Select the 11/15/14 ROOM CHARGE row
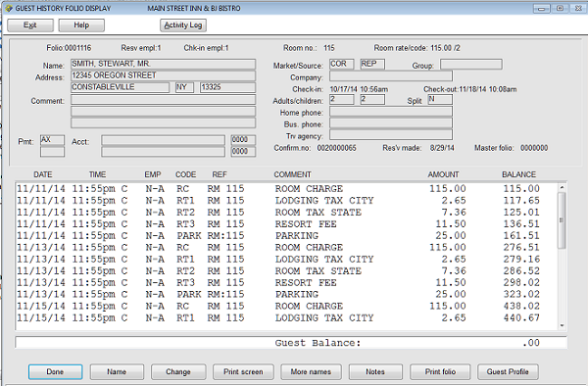Viewport: 588px width, 386px height. click(287, 307)
